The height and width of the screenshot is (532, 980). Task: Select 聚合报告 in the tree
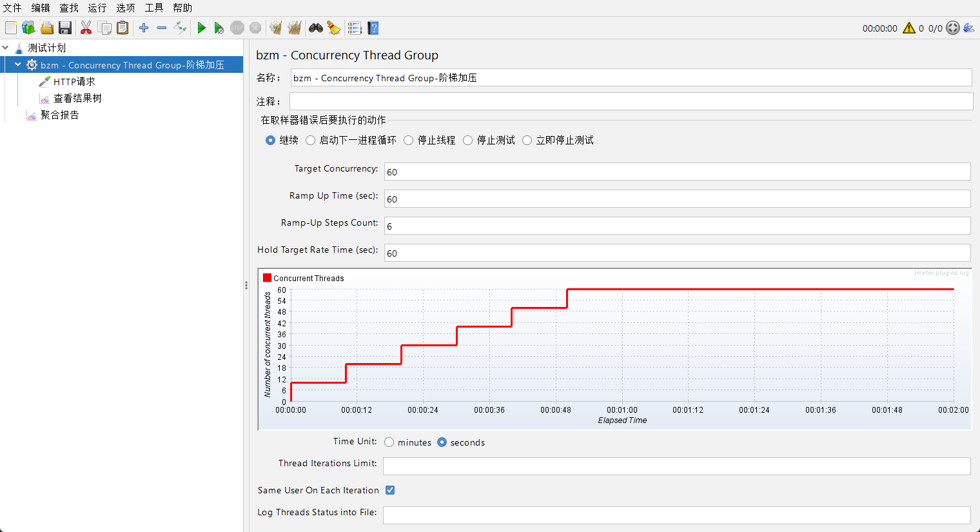[x=59, y=115]
